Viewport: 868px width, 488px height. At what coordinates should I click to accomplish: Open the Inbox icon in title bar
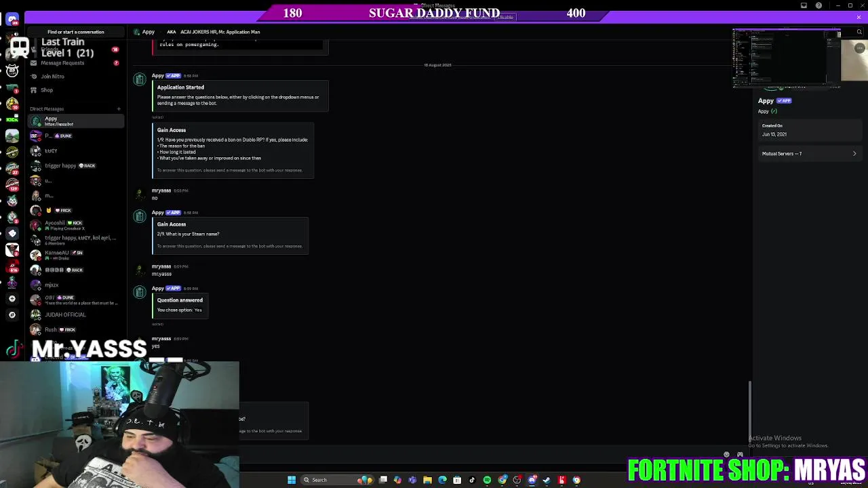[x=804, y=5]
